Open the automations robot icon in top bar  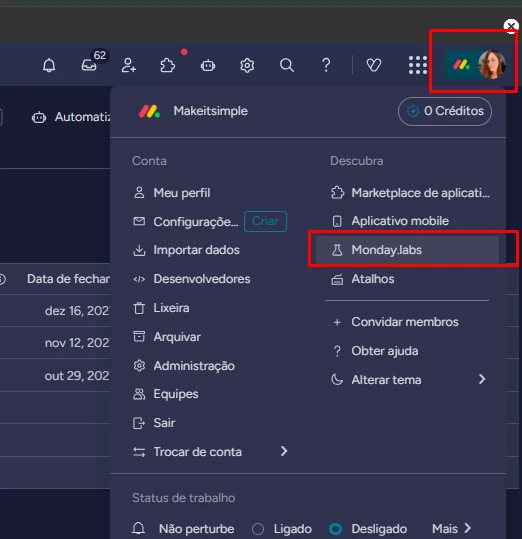208,65
